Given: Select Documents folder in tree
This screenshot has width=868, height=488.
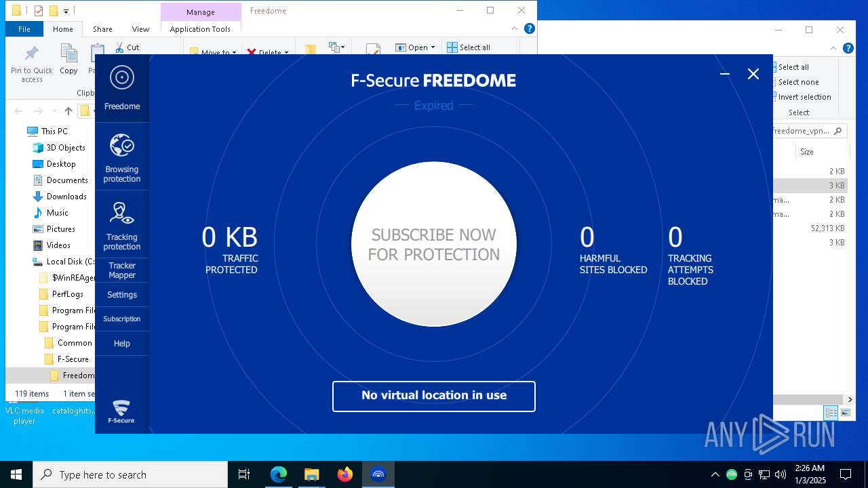Looking at the screenshot, I should tap(67, 180).
